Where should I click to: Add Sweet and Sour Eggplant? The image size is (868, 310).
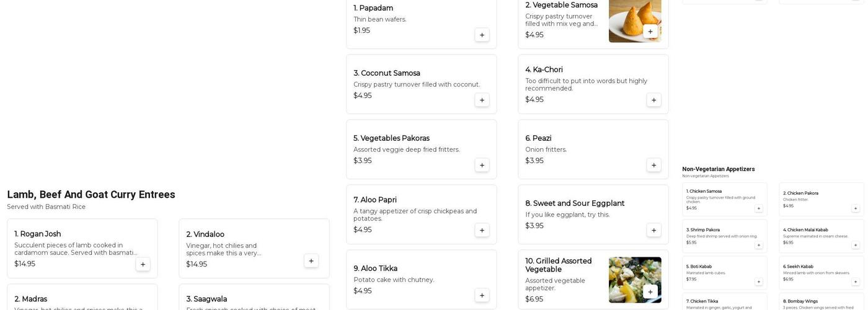[x=653, y=230]
